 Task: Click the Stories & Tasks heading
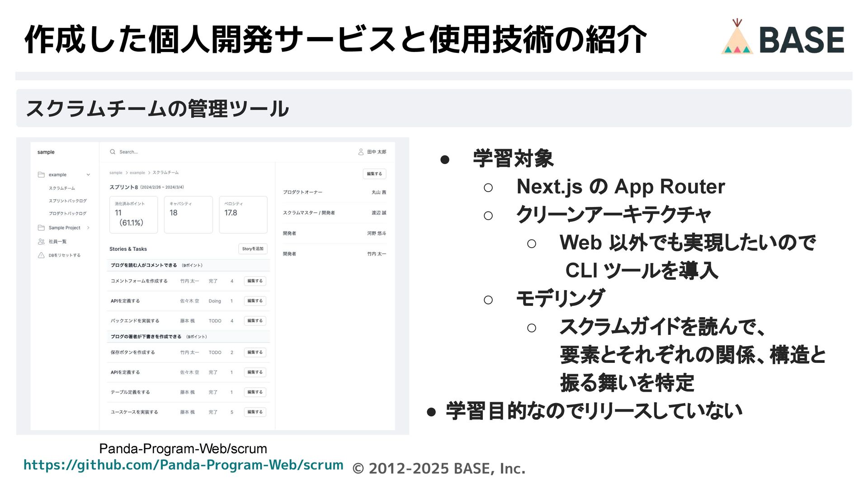128,249
